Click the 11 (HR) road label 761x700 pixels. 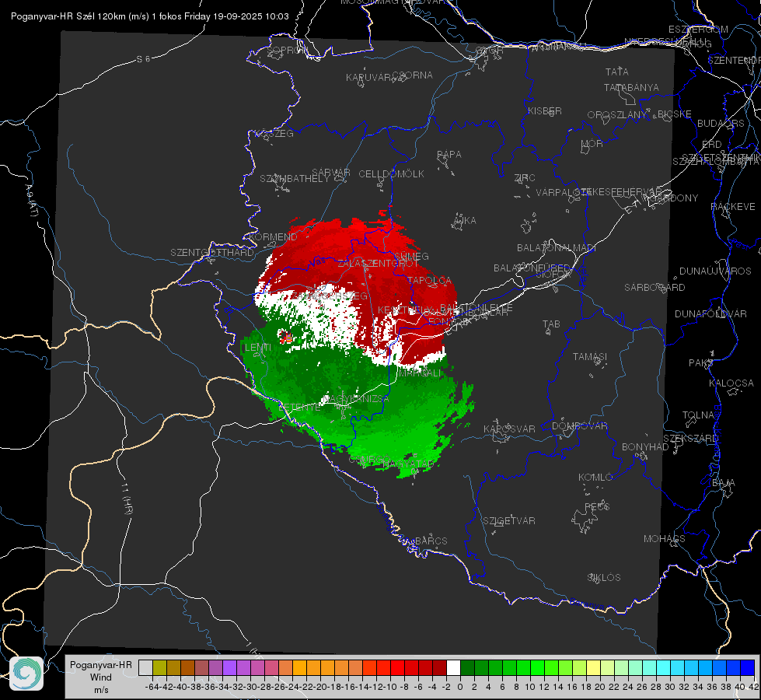127,498
